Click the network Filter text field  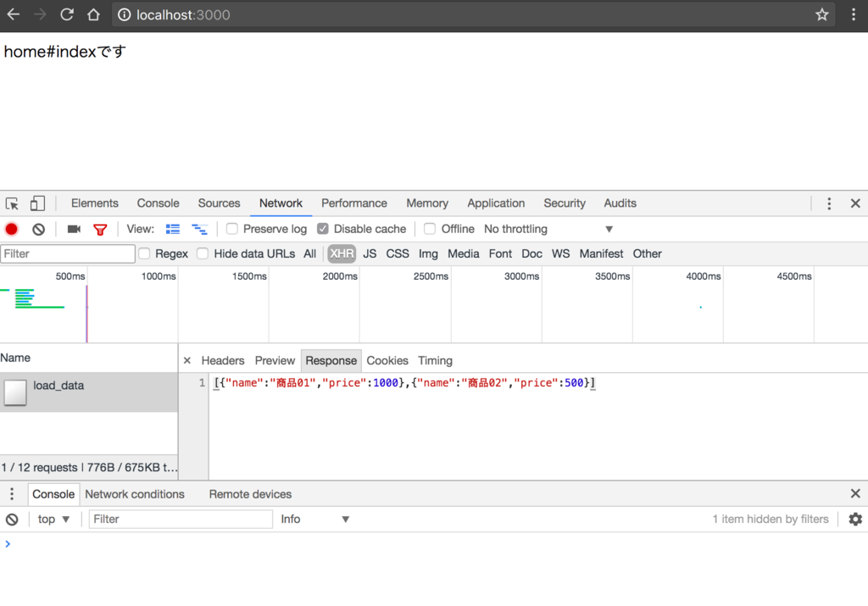click(68, 254)
